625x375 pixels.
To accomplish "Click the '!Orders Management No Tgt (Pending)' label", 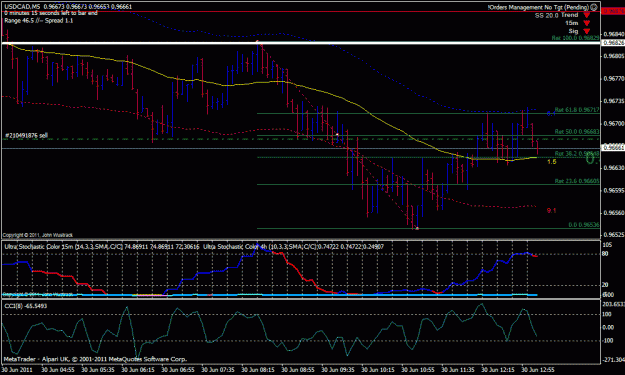I will [x=539, y=7].
